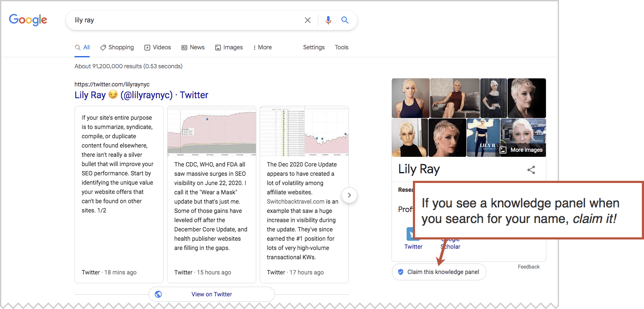The height and width of the screenshot is (309, 644).
Task: Submit search with the magnifier icon
Action: 345,20
